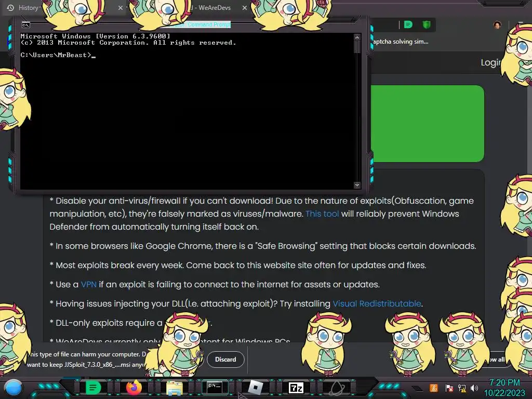Discard the JJSploit download
Viewport: 532px width, 399px height.
tap(225, 360)
